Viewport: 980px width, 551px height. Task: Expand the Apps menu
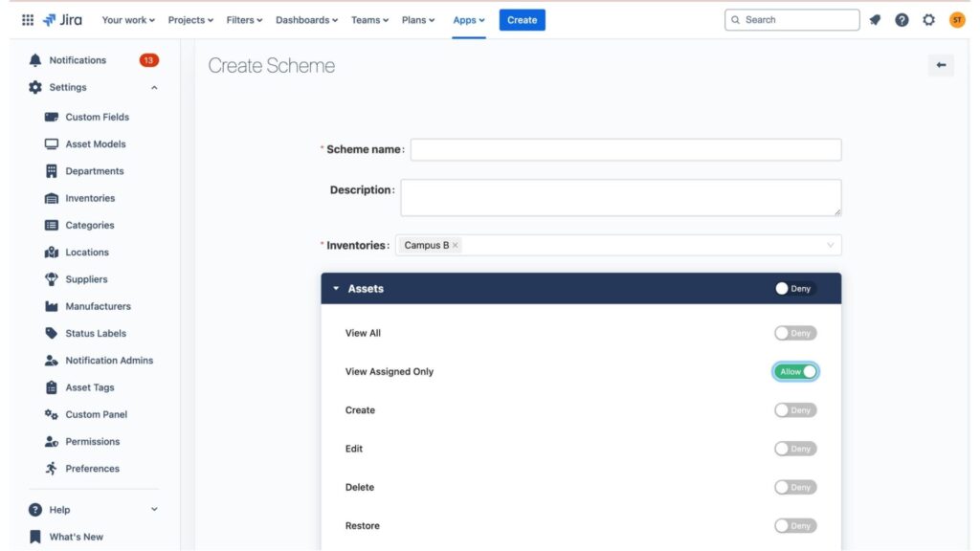pos(467,19)
